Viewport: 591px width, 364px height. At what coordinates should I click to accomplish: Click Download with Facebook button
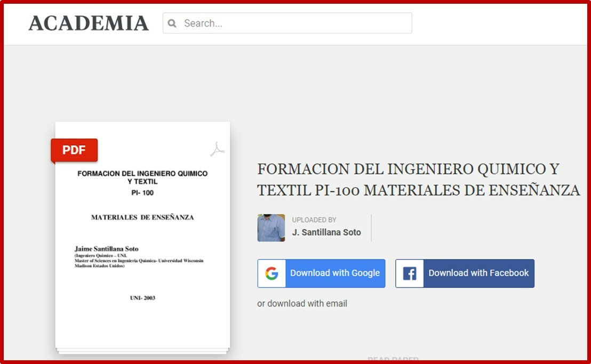pyautogui.click(x=465, y=273)
